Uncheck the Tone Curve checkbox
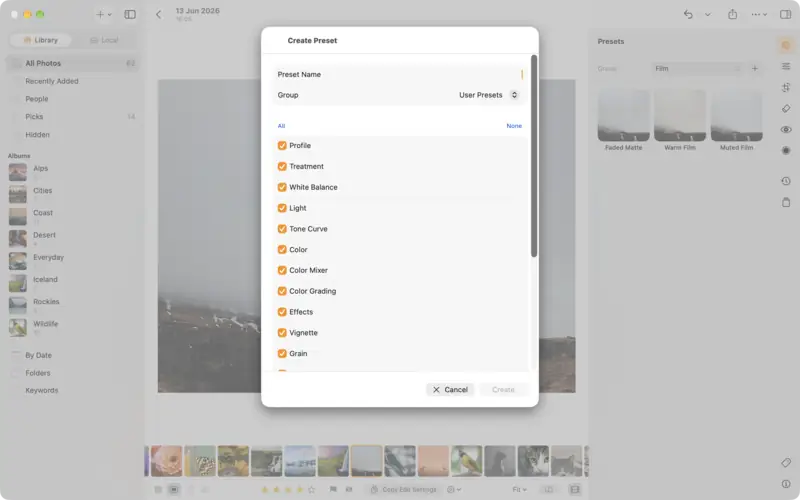 [282, 229]
